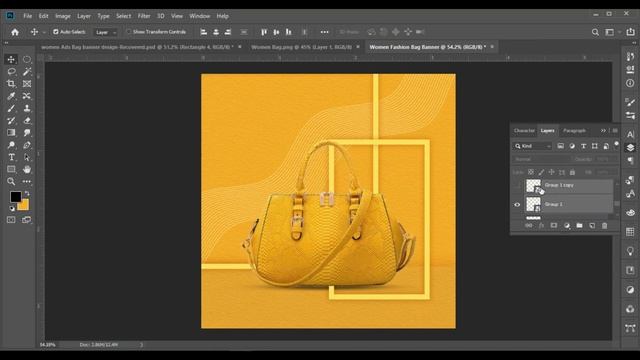Select the Pen tool
This screenshot has height=360, width=640.
27,145
